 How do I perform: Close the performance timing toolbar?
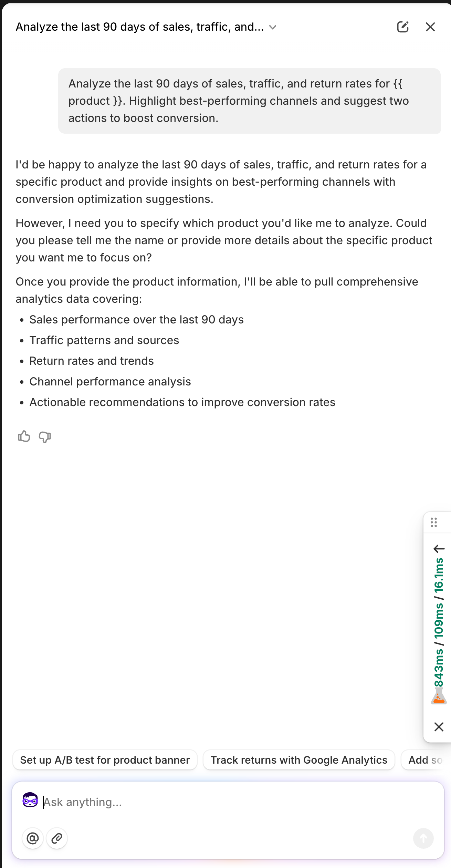[439, 727]
